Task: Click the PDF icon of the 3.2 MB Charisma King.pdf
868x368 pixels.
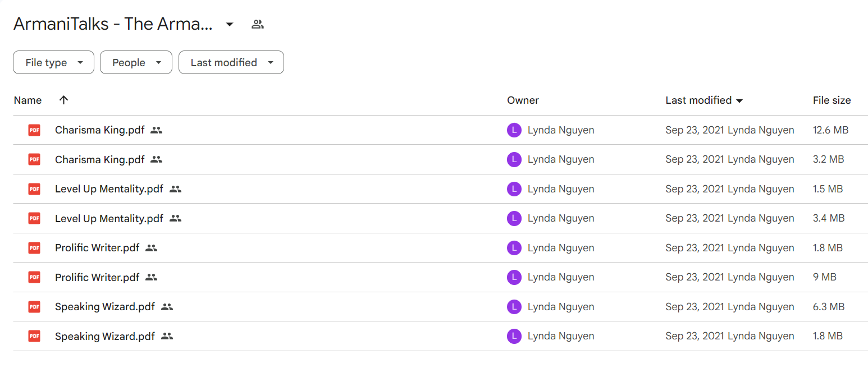Action: pyautogui.click(x=34, y=159)
